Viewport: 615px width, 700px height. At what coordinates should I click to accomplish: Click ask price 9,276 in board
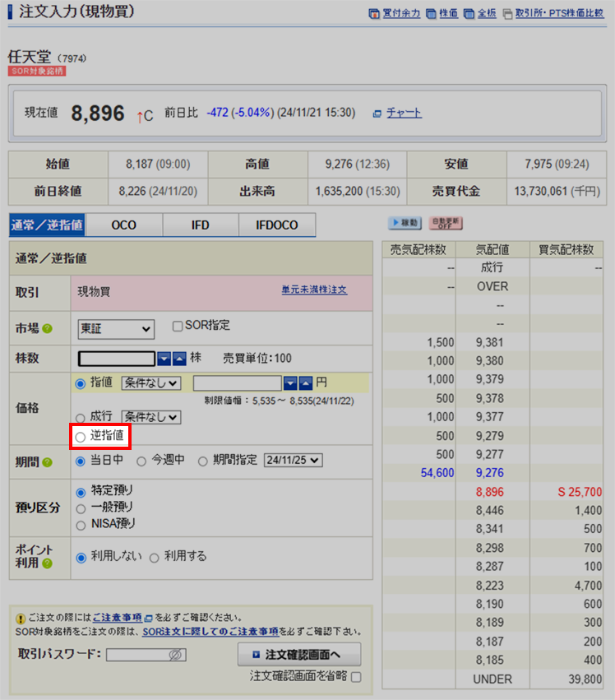(489, 473)
